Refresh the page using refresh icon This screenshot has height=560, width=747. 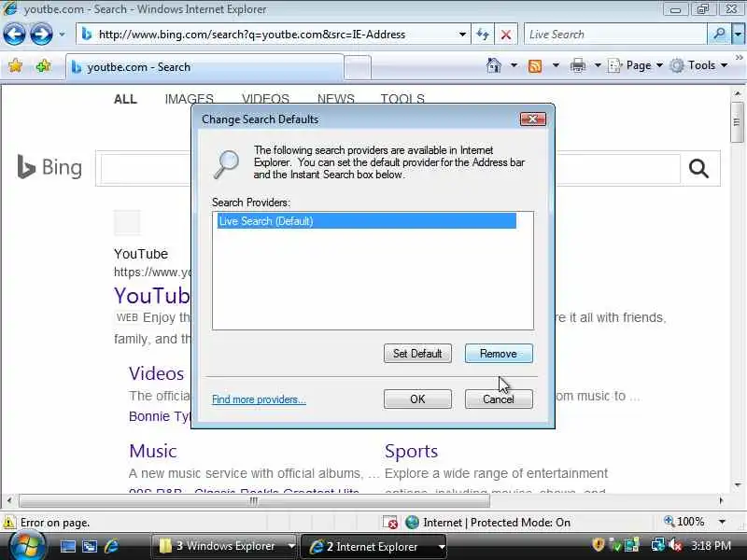483,35
